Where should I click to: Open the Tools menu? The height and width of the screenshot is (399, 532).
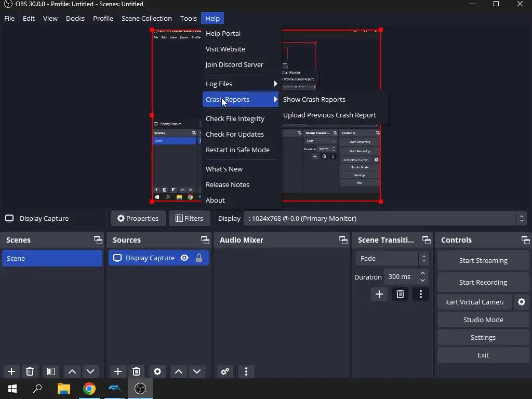tap(188, 18)
